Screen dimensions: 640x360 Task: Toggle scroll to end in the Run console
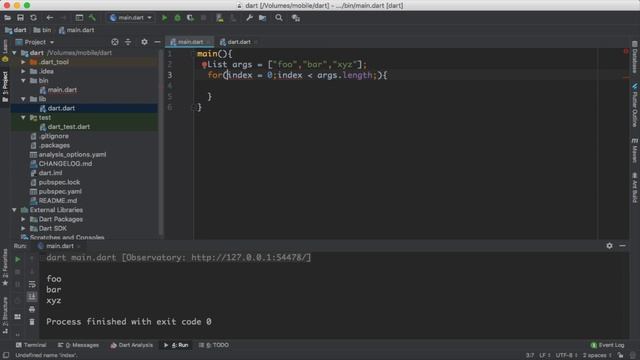coord(32,296)
